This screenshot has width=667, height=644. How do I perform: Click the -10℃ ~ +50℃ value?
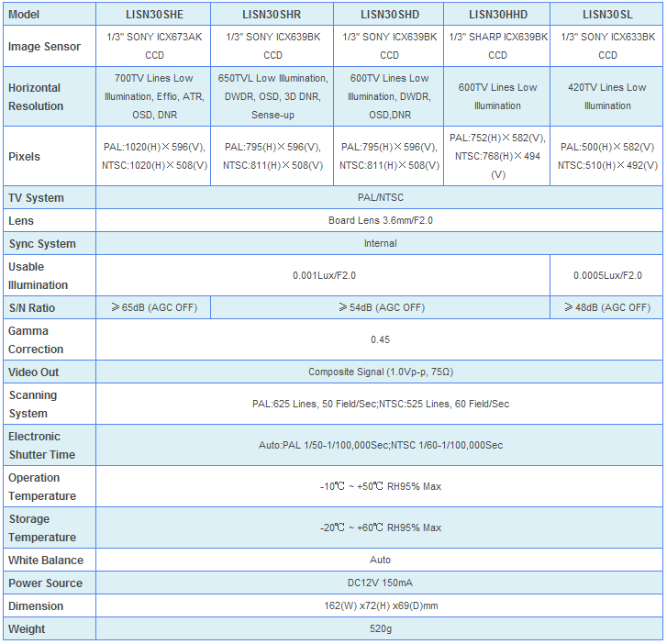380,486
